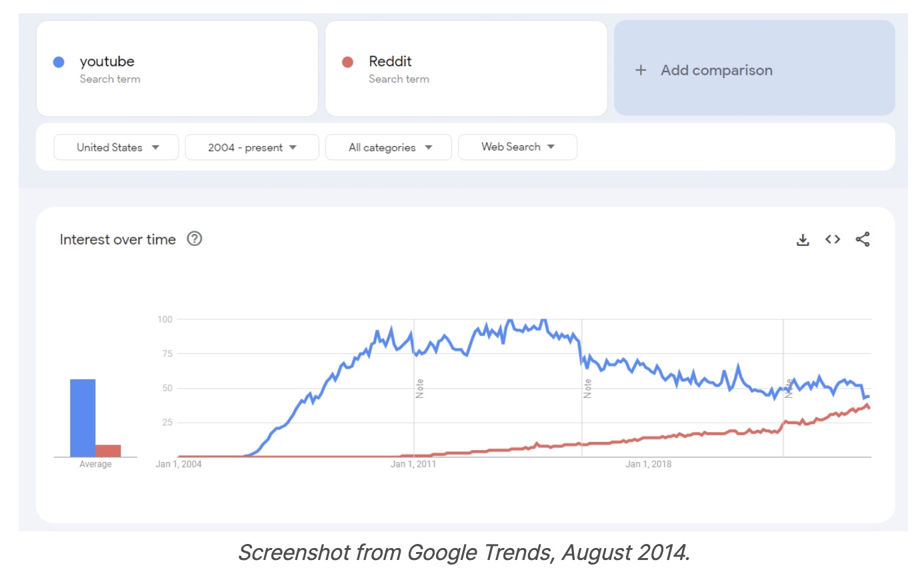This screenshot has height=588, width=924.
Task: Edit the Reddit search term
Action: click(x=390, y=61)
